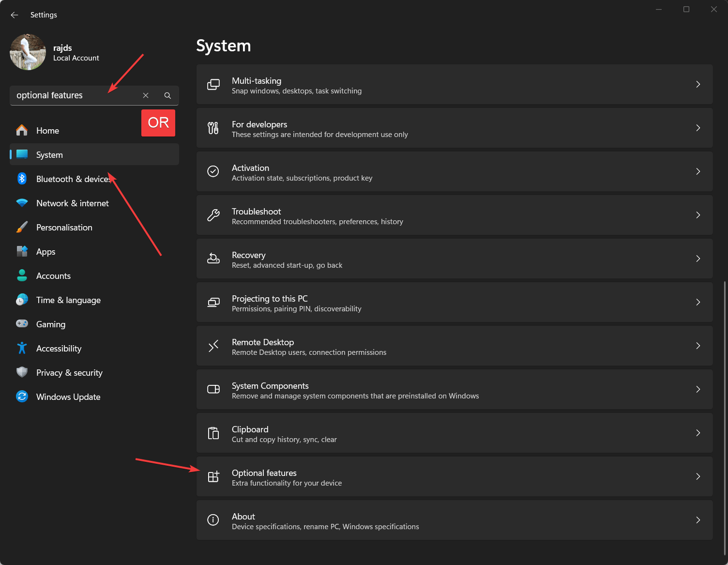Image resolution: width=728 pixels, height=565 pixels.
Task: Click the Troubleshoot wrench icon
Action: 213,215
